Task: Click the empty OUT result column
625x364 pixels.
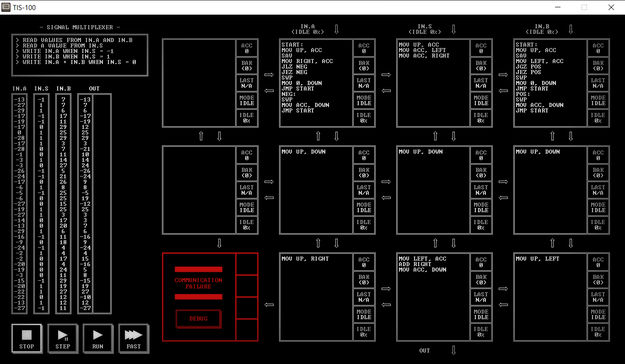Action: point(102,203)
